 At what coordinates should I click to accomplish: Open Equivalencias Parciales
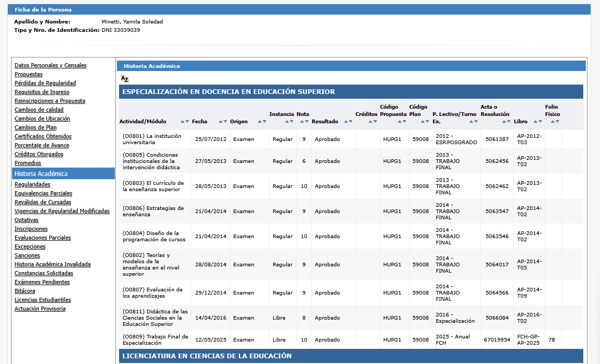[43, 193]
